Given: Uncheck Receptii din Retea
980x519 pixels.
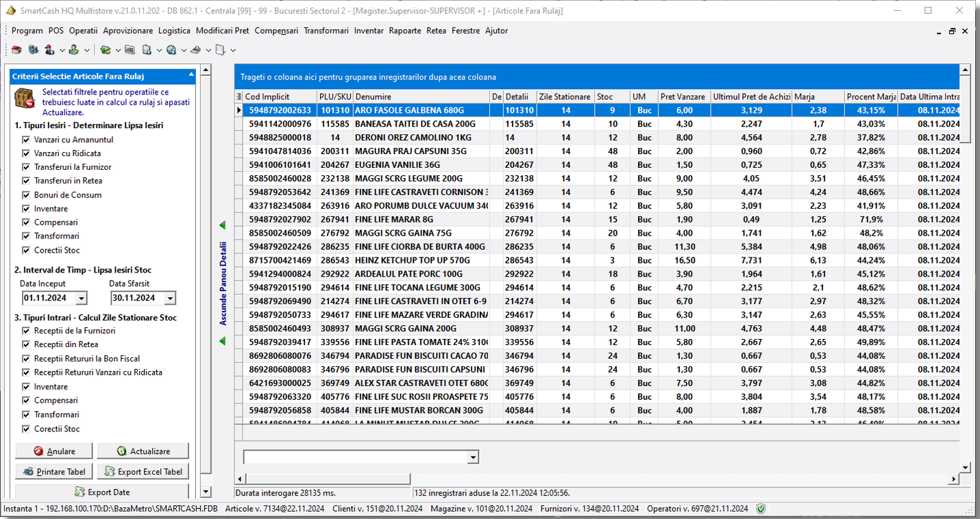Looking at the screenshot, I should [26, 344].
